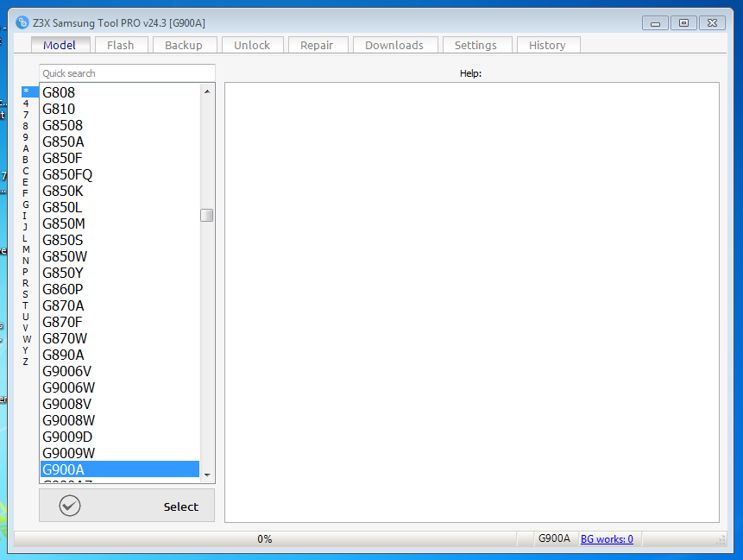The width and height of the screenshot is (743, 560).
Task: Select highlighted model G900A in list
Action: click(x=119, y=469)
